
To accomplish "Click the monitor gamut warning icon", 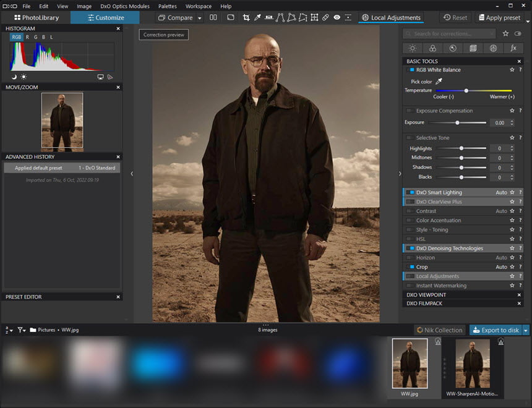I will (100, 77).
